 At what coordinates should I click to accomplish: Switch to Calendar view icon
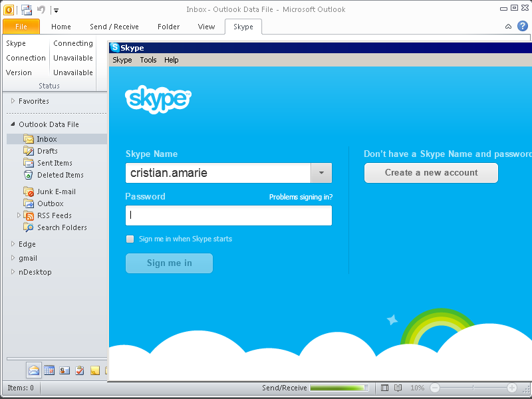click(49, 370)
